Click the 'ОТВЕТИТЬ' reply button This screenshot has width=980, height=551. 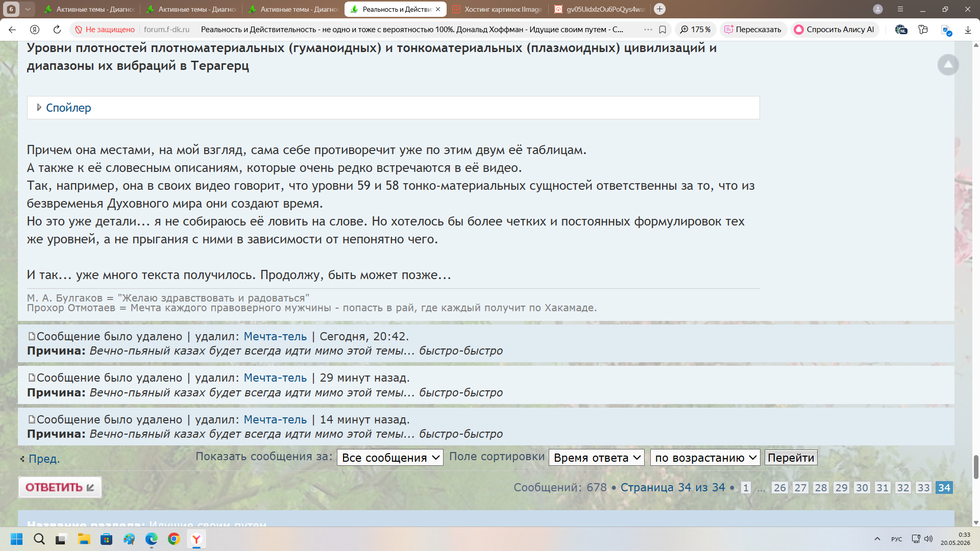point(60,487)
